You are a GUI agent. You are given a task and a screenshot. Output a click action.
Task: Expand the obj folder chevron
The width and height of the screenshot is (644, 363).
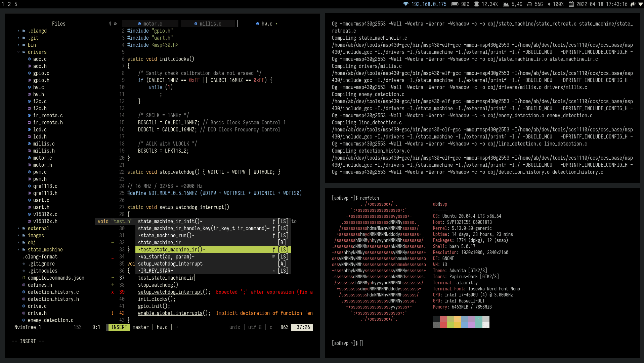[x=18, y=242]
